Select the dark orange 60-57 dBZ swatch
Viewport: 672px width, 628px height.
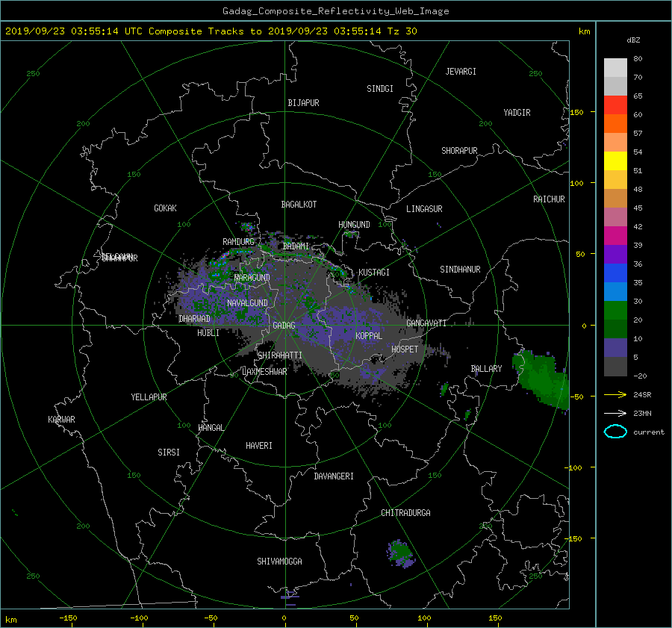point(615,123)
